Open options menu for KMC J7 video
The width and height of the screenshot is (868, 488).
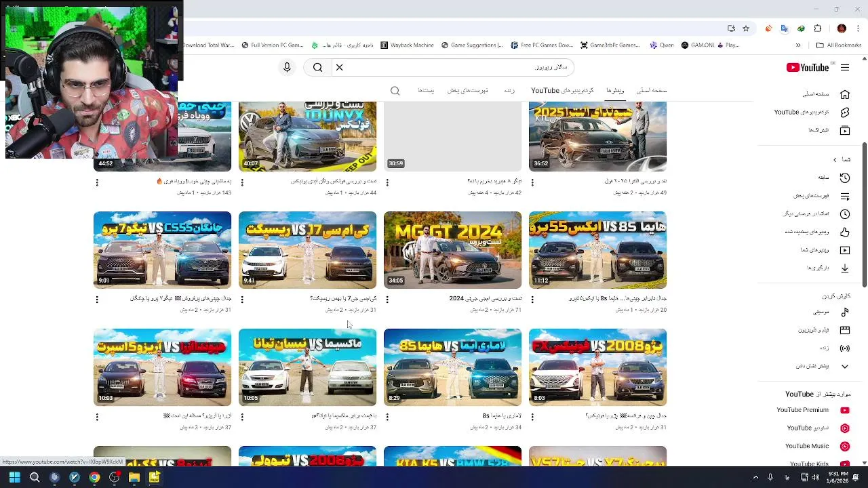click(242, 300)
